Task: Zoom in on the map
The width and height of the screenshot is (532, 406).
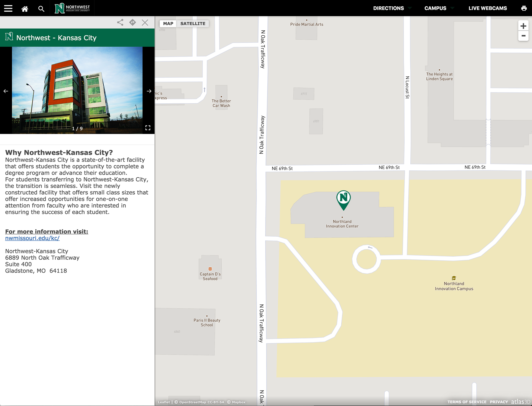Action: point(523,26)
